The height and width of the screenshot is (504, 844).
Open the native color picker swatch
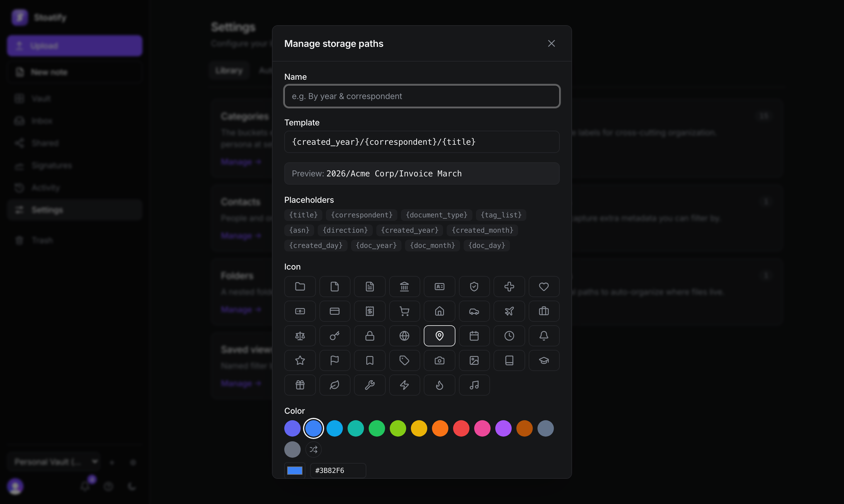(x=295, y=470)
